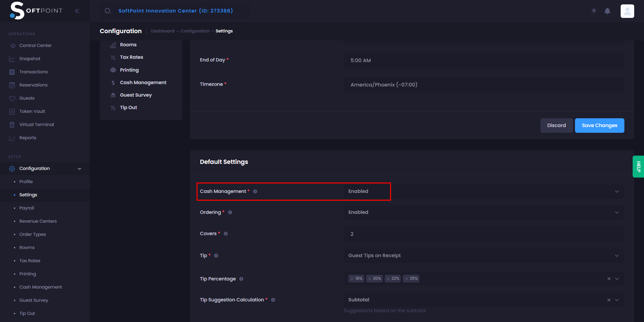644x322 pixels.
Task: Click the notification bell icon
Action: [x=607, y=11]
